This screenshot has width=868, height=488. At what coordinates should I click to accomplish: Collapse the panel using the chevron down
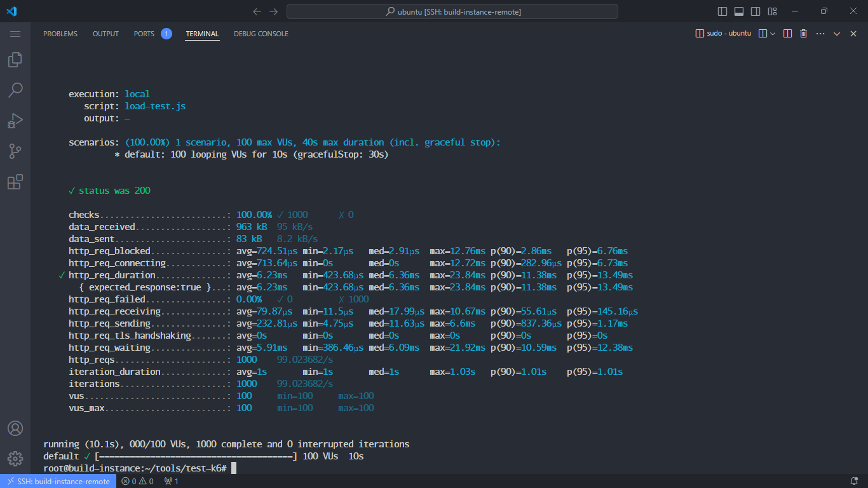coord(837,34)
